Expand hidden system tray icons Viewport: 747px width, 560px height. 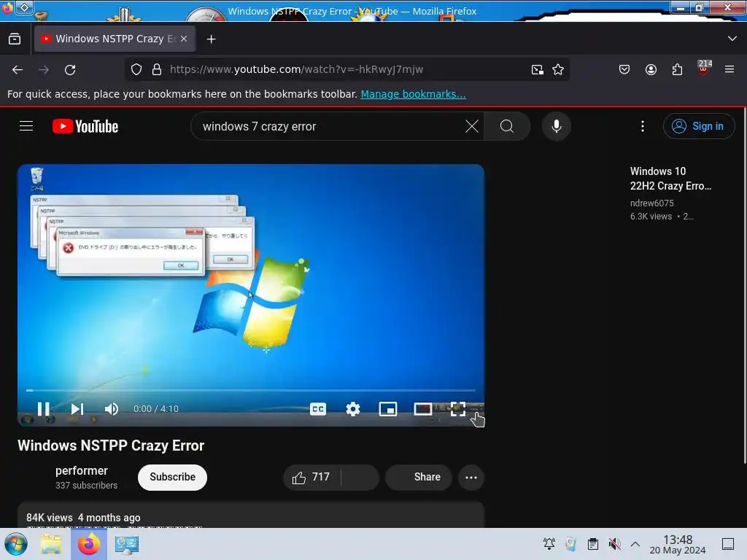click(x=635, y=544)
